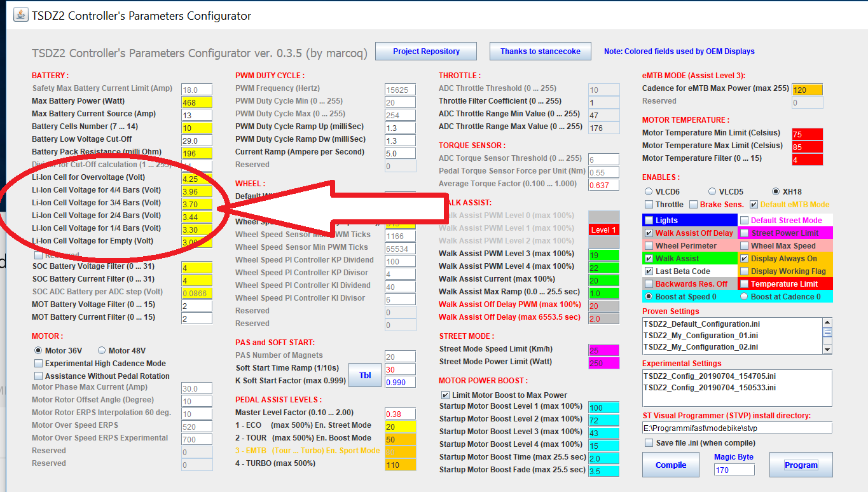Select TSDZ2_Config_20190704_150533.ini experimental setting
The image size is (868, 492).
[x=709, y=388]
